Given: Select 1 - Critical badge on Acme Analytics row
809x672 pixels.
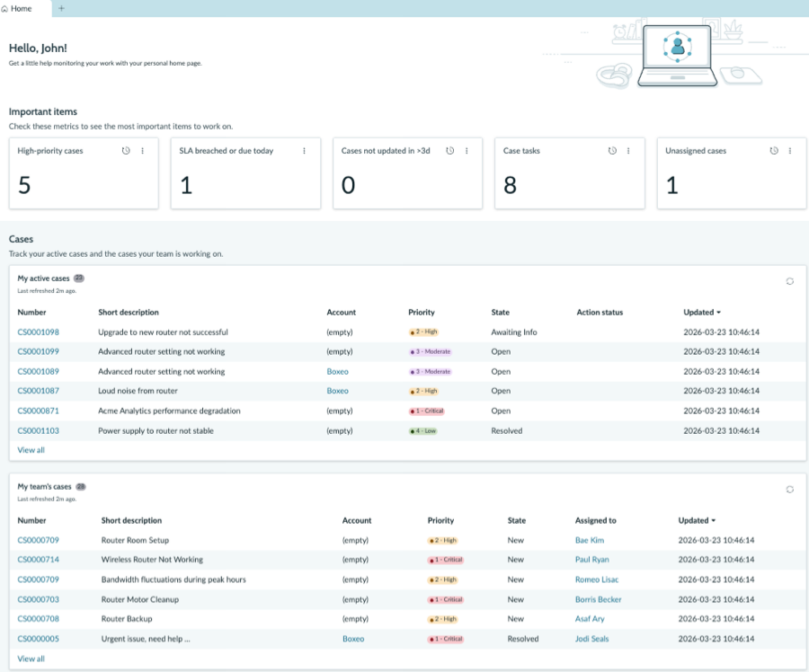Looking at the screenshot, I should 427,411.
